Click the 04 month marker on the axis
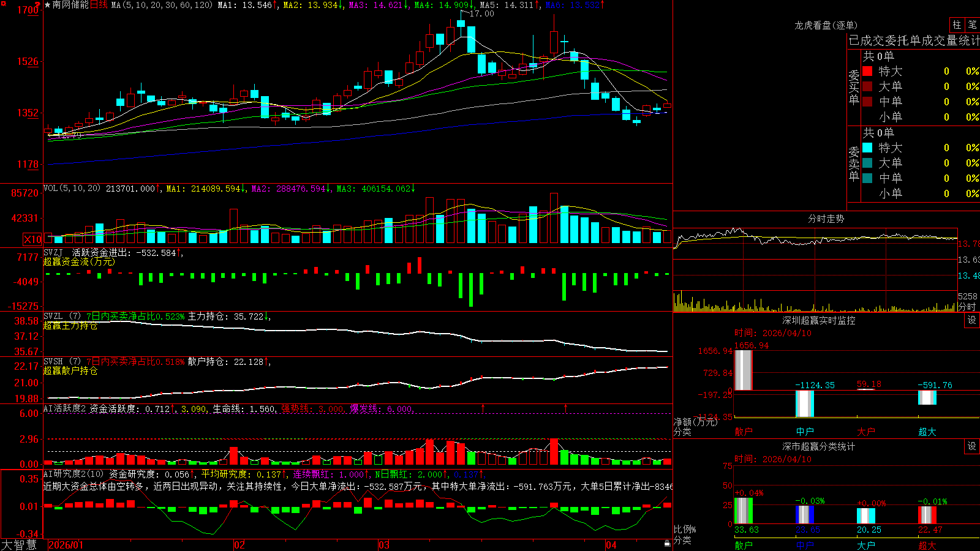980x551 pixels. pyautogui.click(x=611, y=545)
